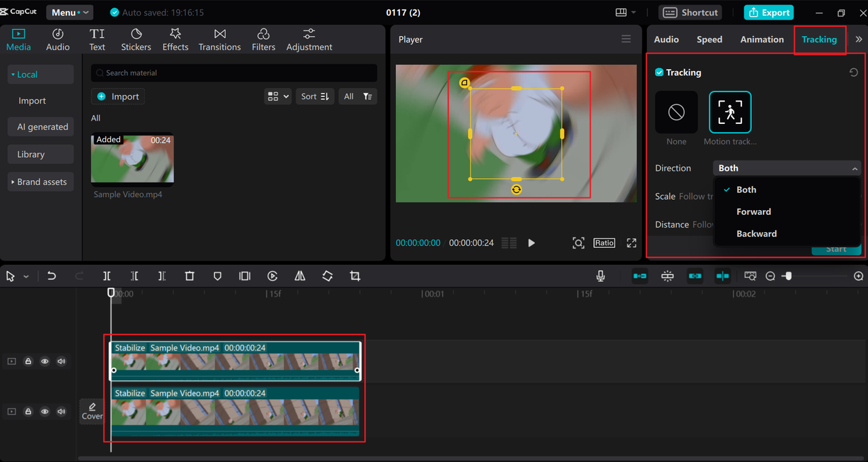Image resolution: width=868 pixels, height=462 pixels.
Task: Open the Audio library tab
Action: pyautogui.click(x=58, y=40)
